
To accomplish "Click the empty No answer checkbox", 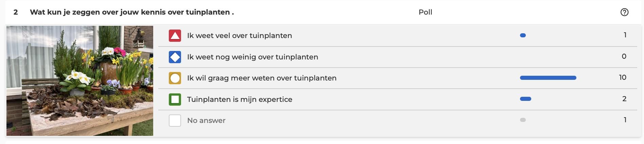I will click(x=175, y=121).
